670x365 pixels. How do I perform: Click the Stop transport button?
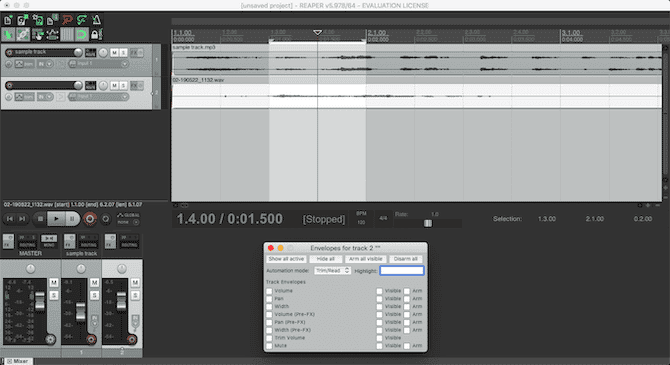point(41,219)
